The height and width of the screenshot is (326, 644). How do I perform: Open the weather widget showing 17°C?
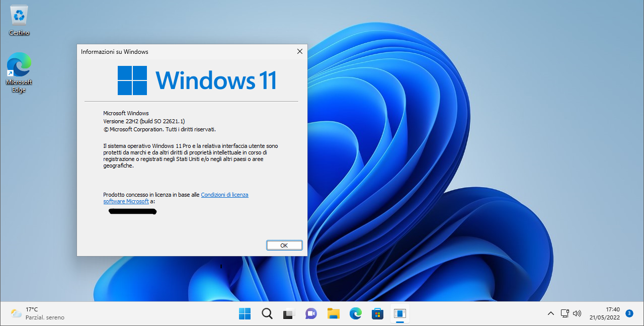point(38,313)
